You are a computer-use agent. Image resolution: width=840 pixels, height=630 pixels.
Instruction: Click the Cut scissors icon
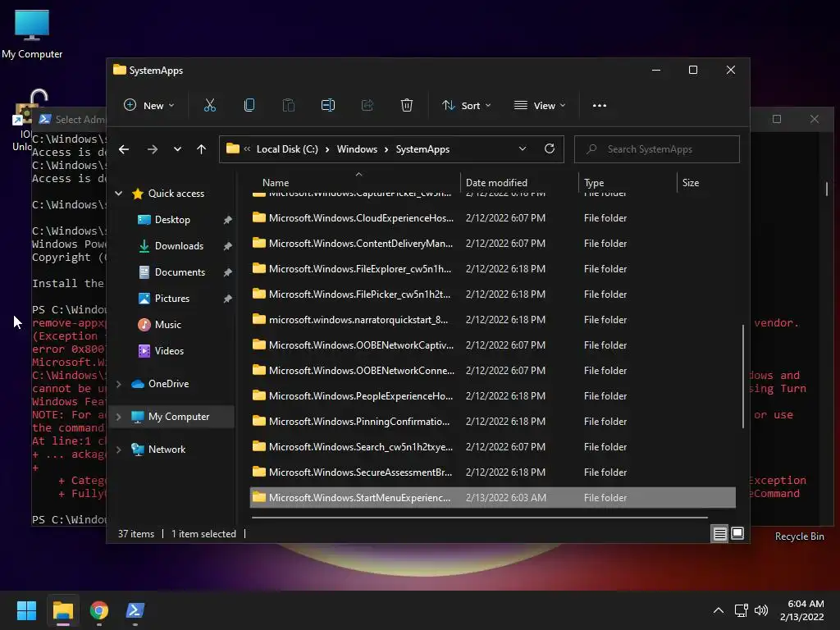[x=209, y=105]
